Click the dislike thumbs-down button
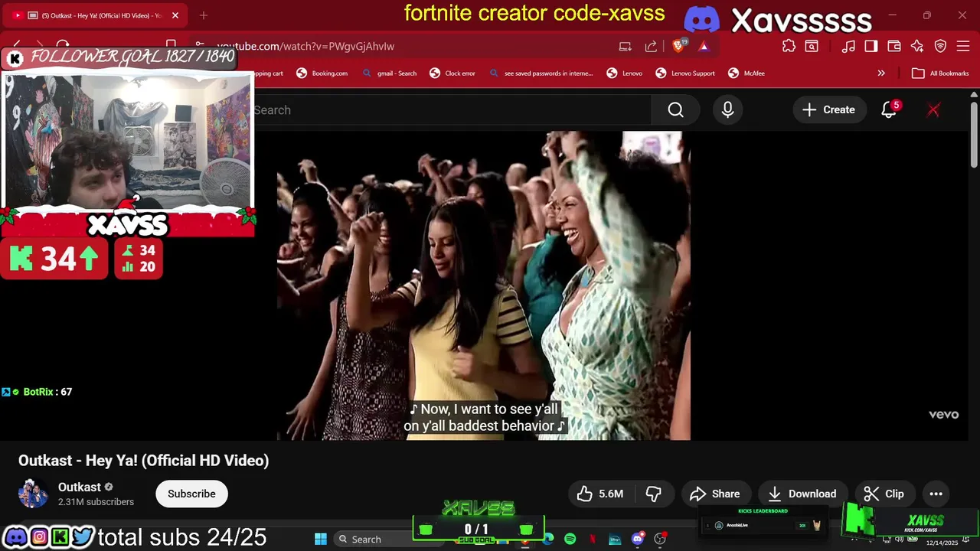The height and width of the screenshot is (551, 980). (x=653, y=494)
